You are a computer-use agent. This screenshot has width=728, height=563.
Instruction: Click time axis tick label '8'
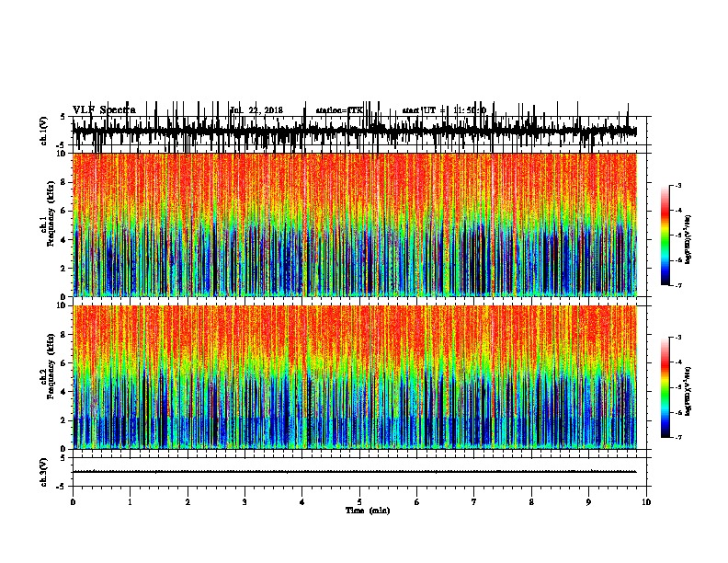531,502
